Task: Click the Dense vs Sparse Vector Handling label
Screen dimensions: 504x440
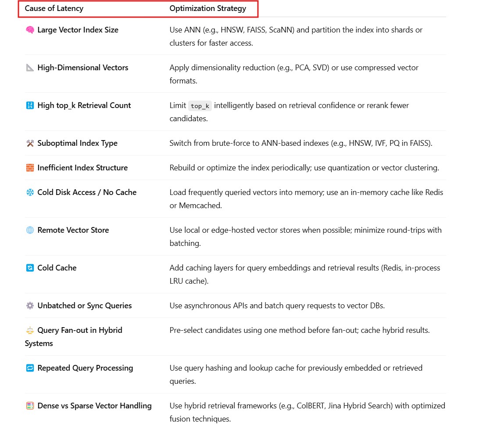Action: pyautogui.click(x=94, y=406)
